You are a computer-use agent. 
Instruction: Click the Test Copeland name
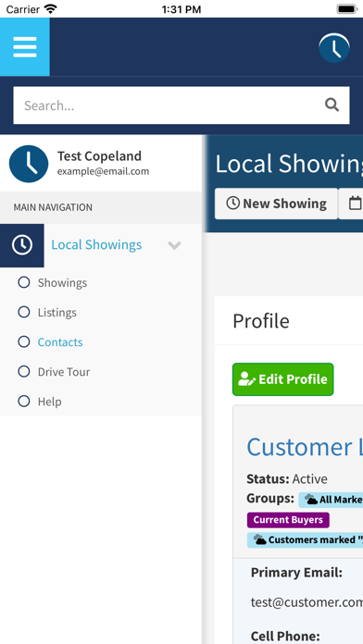point(99,156)
